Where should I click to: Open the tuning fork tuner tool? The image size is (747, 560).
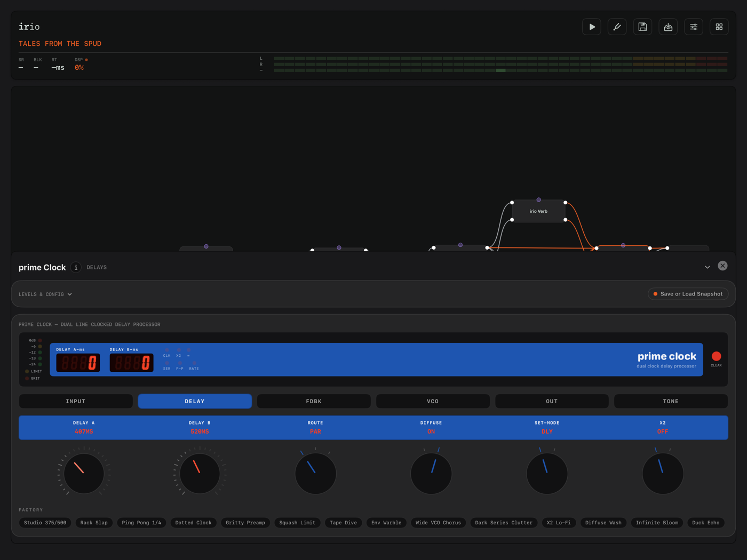coord(617,27)
